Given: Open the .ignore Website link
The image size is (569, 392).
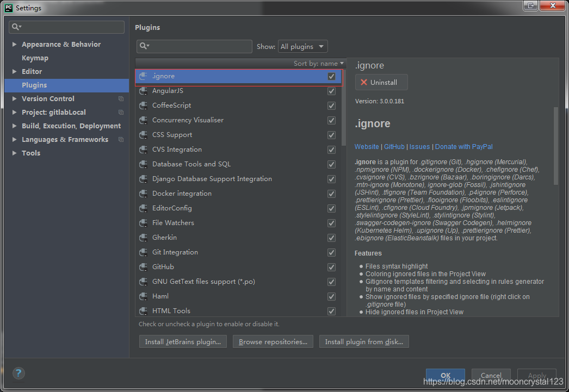Looking at the screenshot, I should click(367, 146).
